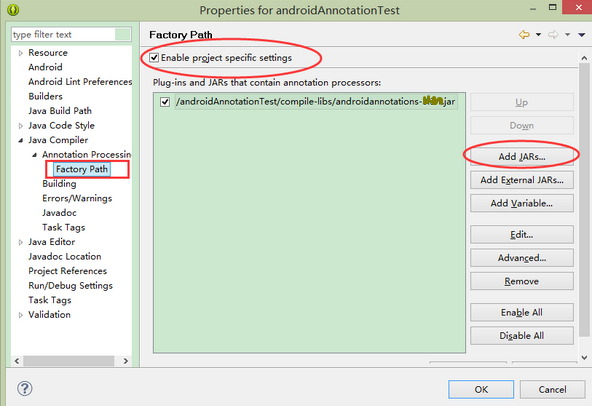
Task: Click the tree horizontal scrollbar thumb
Action: [69, 361]
